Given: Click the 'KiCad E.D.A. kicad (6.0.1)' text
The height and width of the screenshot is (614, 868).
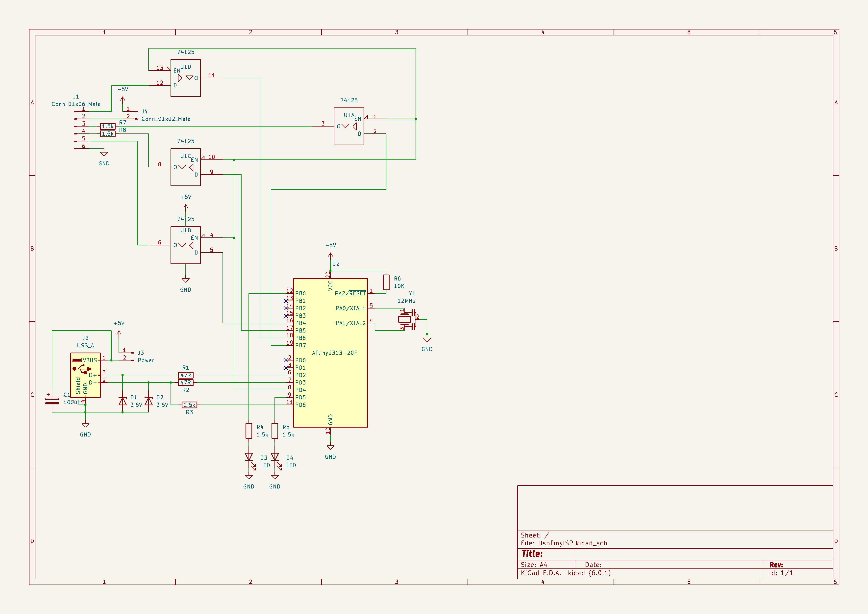Looking at the screenshot, I should 566,573.
